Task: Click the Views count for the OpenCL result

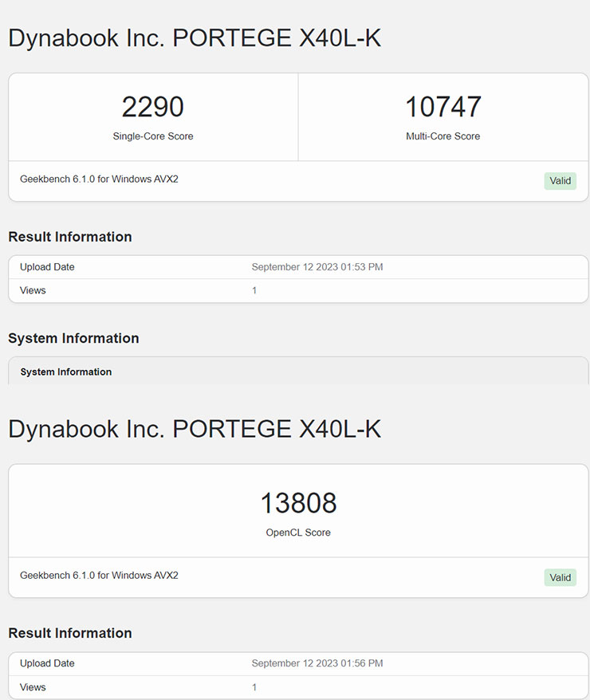Action: 254,686
